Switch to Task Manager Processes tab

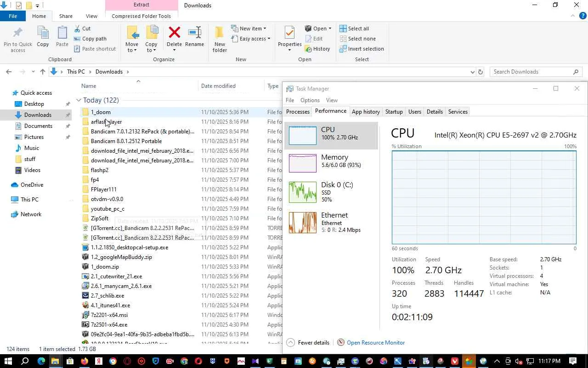coord(298,112)
